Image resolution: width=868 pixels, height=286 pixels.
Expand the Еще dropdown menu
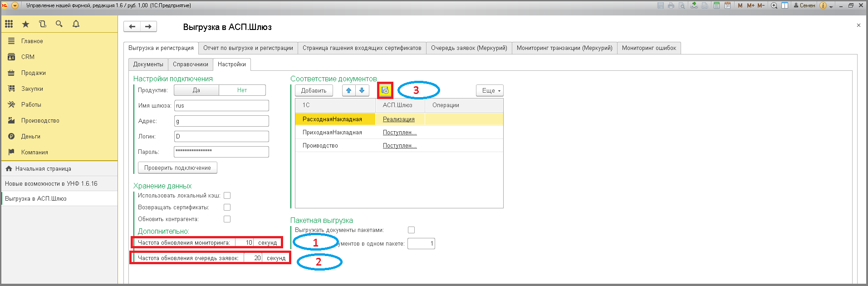pyautogui.click(x=490, y=90)
